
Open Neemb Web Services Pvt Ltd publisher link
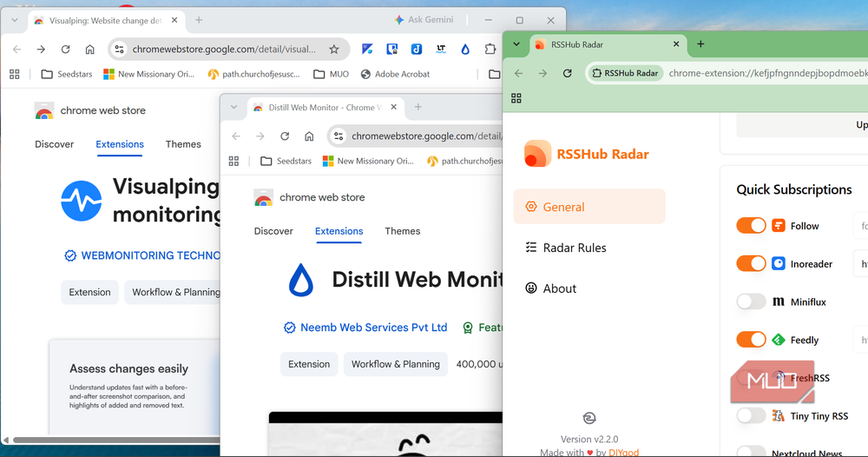[373, 328]
